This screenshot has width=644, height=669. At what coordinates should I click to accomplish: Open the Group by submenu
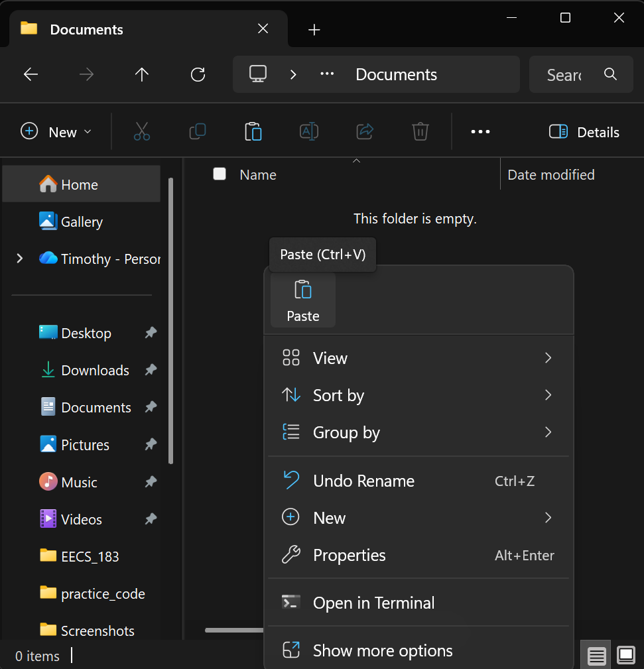(x=419, y=432)
